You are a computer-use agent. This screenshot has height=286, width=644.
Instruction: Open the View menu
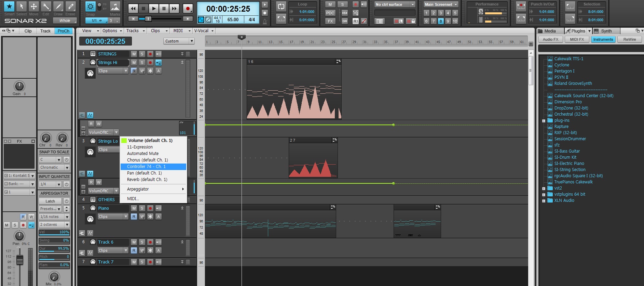point(91,31)
